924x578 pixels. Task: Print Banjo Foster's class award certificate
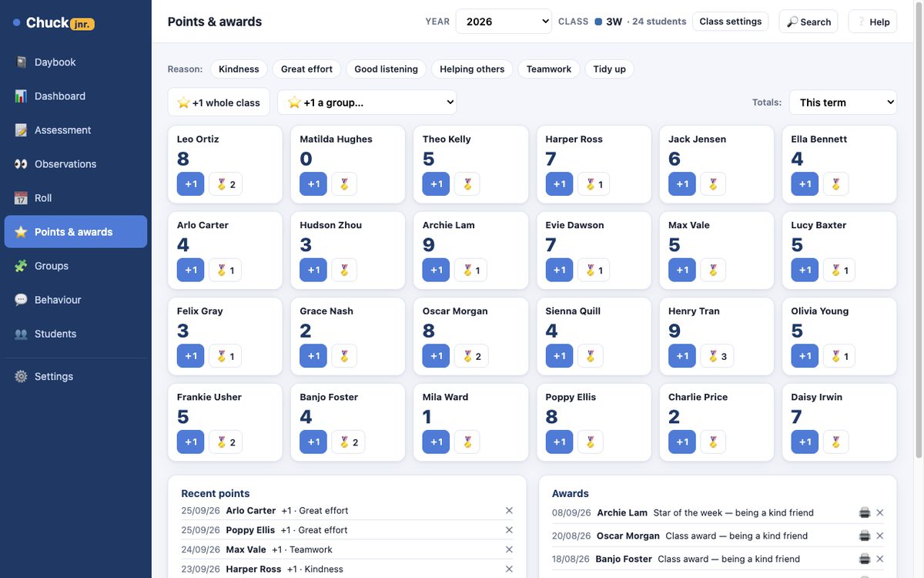865,560
